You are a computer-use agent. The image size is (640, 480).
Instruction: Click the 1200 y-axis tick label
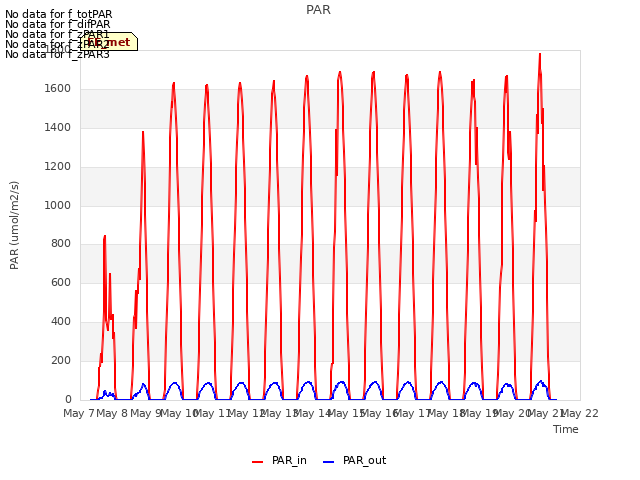click(58, 167)
